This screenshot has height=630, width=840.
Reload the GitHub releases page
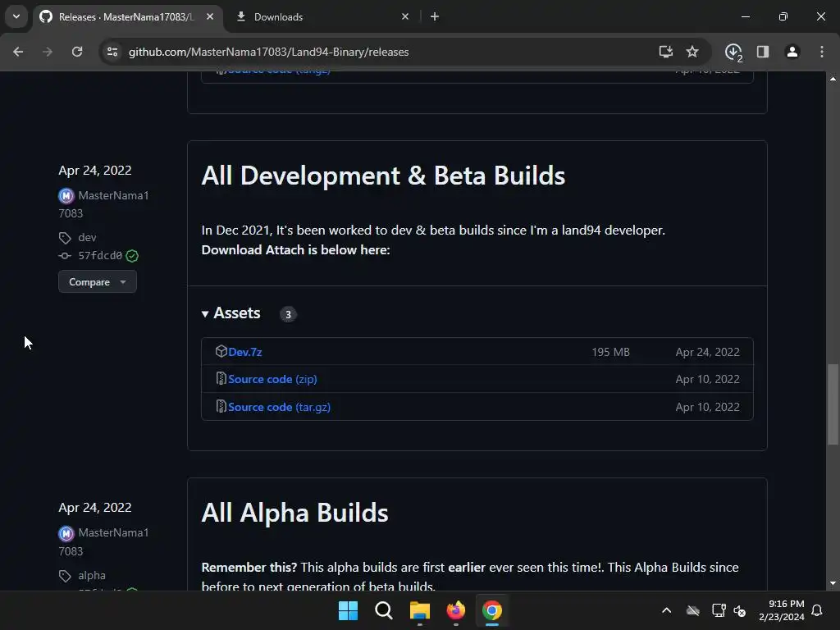tap(77, 52)
